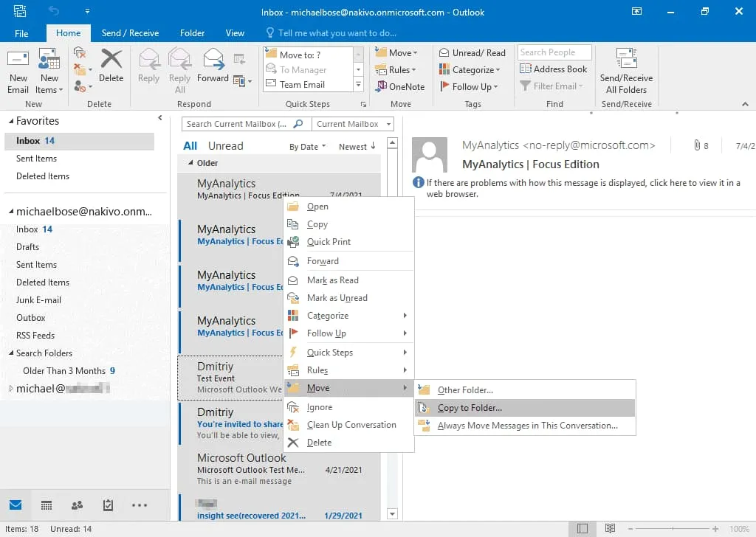Viewport: 756px width, 537px height.
Task: Open the Current Mailbox search scope dropdown
Action: tap(353, 124)
